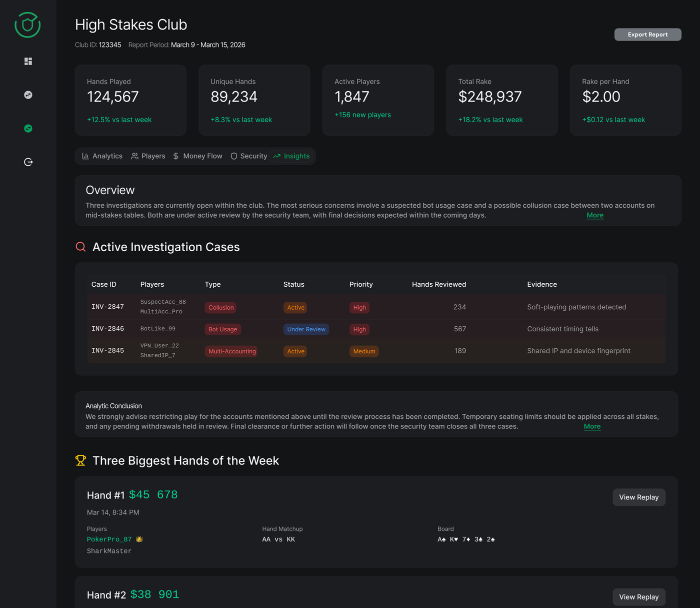Click the Active Players stat card
This screenshot has width=700, height=608.
[x=378, y=100]
